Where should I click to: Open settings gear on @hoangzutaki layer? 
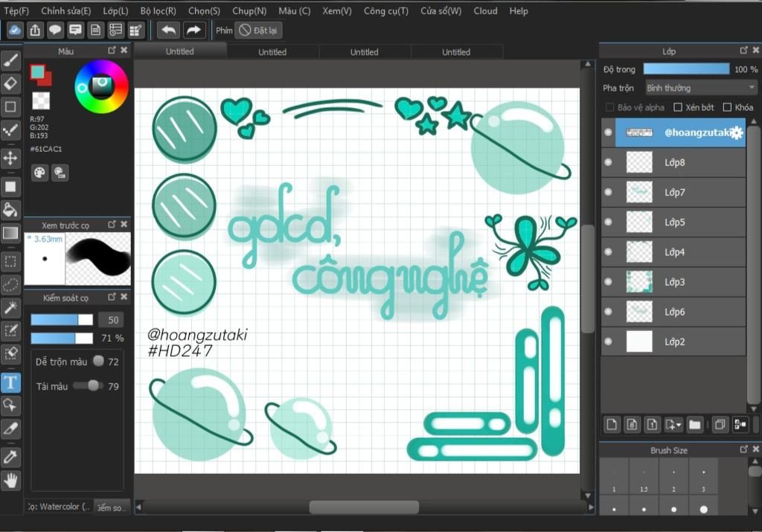coord(737,132)
